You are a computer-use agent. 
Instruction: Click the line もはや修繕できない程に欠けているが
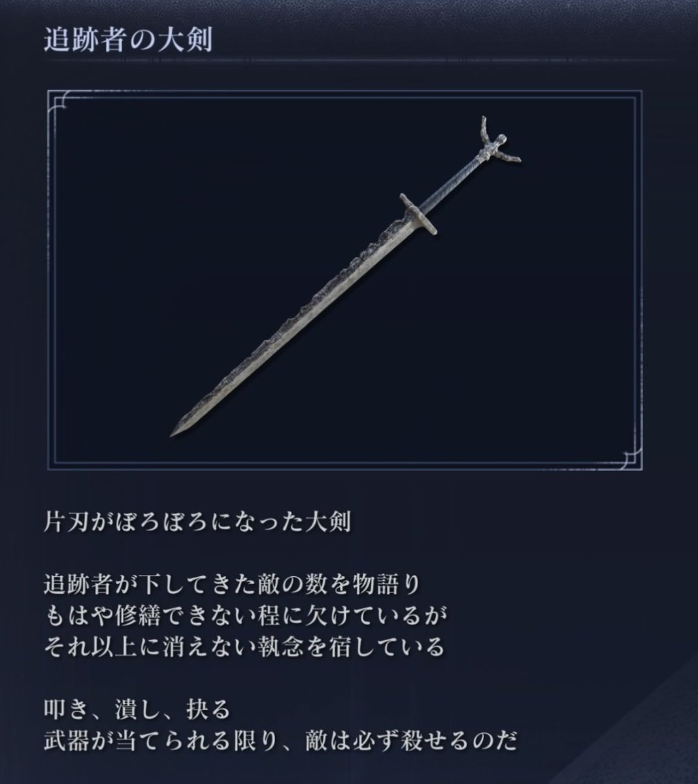coord(247,615)
